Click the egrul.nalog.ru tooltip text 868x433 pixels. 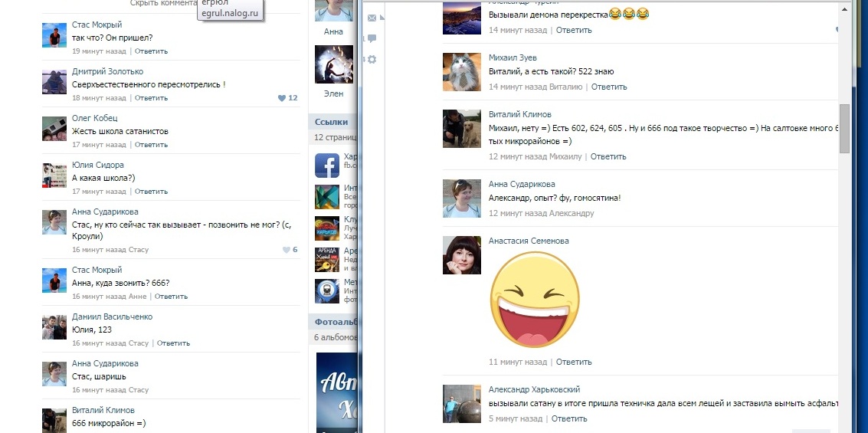click(230, 13)
